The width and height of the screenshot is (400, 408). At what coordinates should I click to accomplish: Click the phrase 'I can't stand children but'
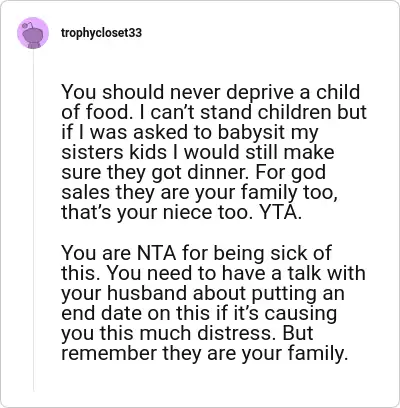(252, 112)
